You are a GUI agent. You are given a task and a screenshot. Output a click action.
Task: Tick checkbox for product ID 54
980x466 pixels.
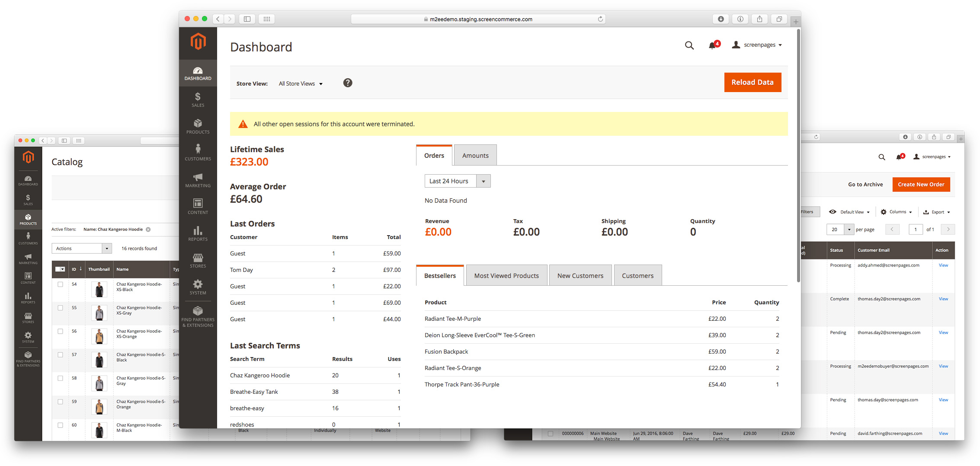(x=61, y=284)
